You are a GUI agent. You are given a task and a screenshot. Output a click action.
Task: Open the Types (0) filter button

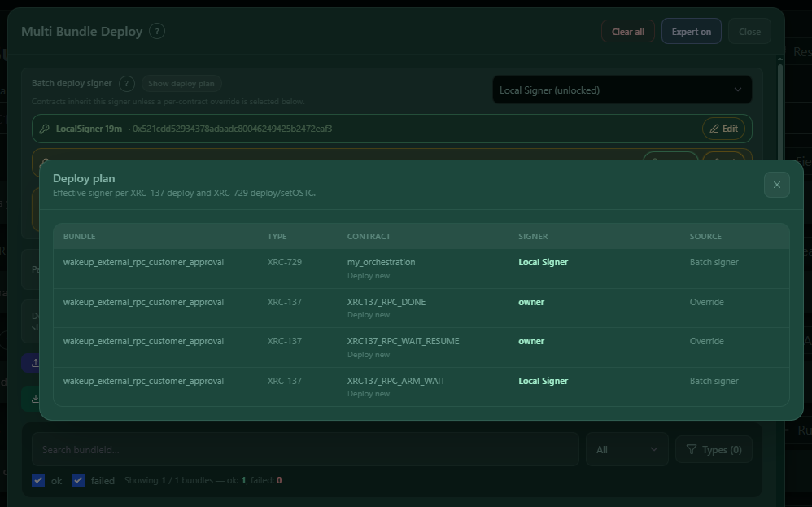(x=714, y=450)
